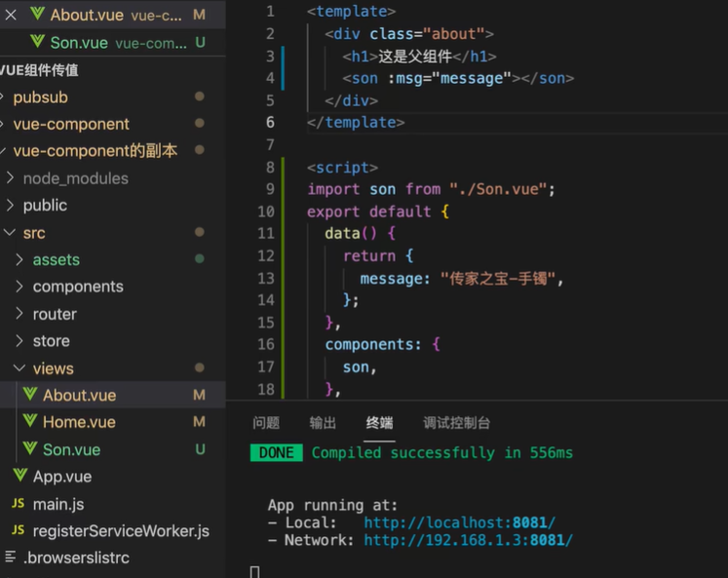Open registerServiceWorker.js file
The height and width of the screenshot is (578, 728).
point(121,530)
